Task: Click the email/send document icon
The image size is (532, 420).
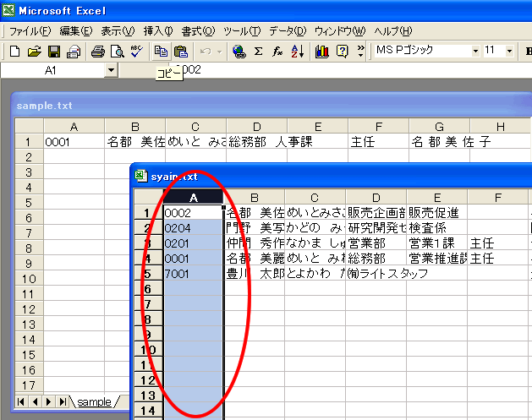Action: click(74, 52)
